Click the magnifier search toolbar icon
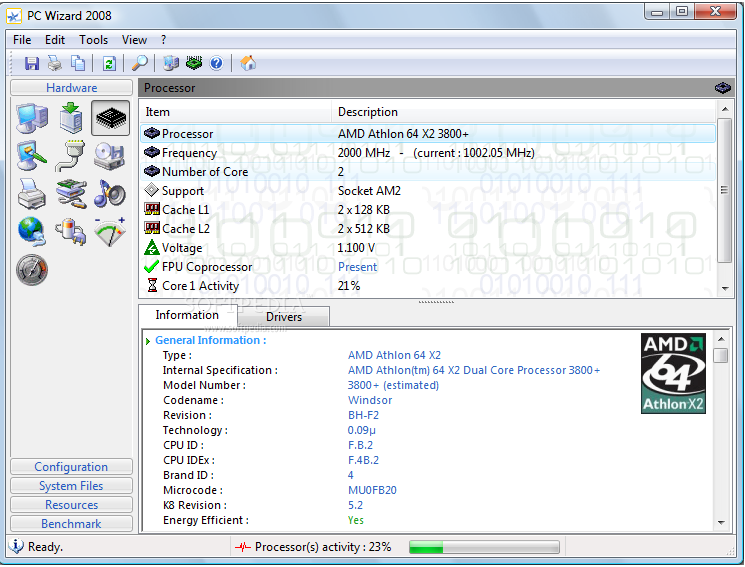 [140, 63]
